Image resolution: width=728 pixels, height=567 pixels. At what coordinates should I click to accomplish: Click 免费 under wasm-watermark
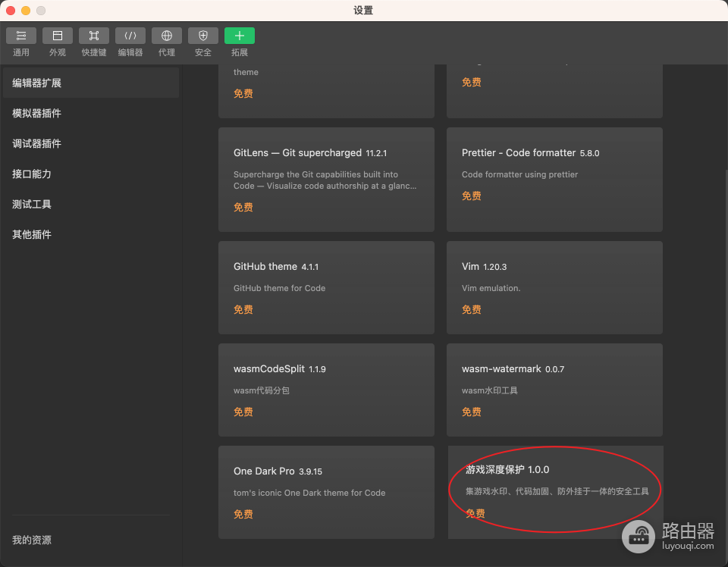coord(471,412)
